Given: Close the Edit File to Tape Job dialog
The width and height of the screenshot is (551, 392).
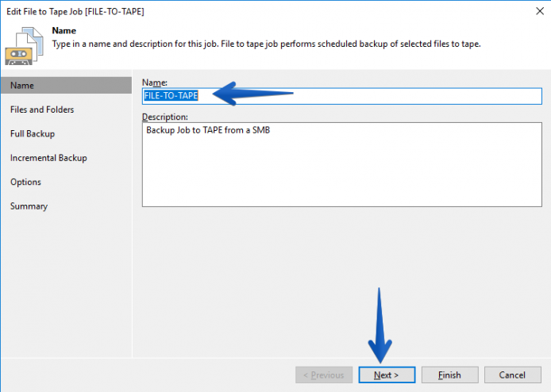Looking at the screenshot, I should (x=540, y=11).
